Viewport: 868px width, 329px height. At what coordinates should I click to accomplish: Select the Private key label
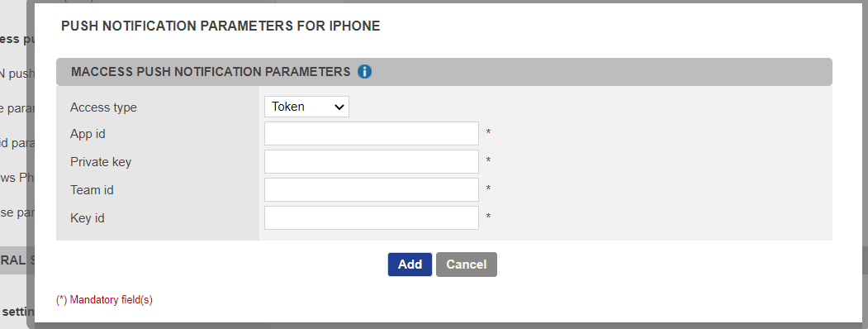(x=101, y=162)
